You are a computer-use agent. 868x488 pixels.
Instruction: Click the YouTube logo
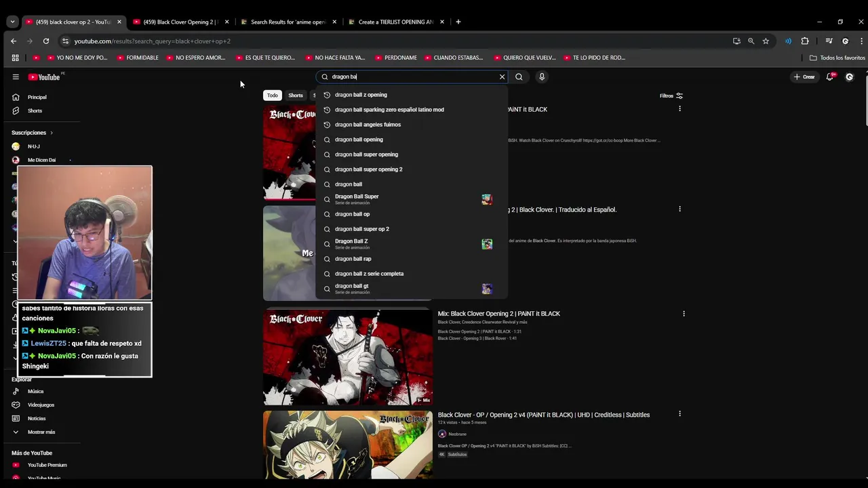[x=44, y=77]
